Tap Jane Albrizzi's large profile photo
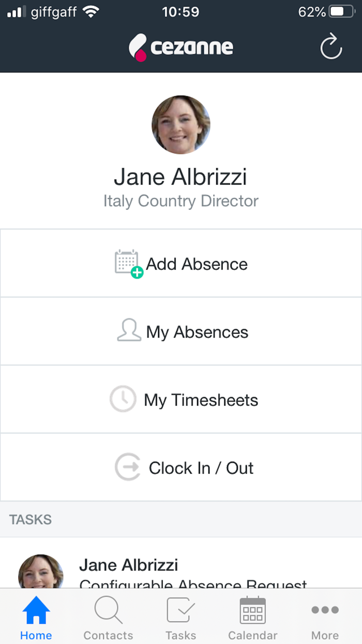Image resolution: width=362 pixels, height=644 pixels. 181,125
